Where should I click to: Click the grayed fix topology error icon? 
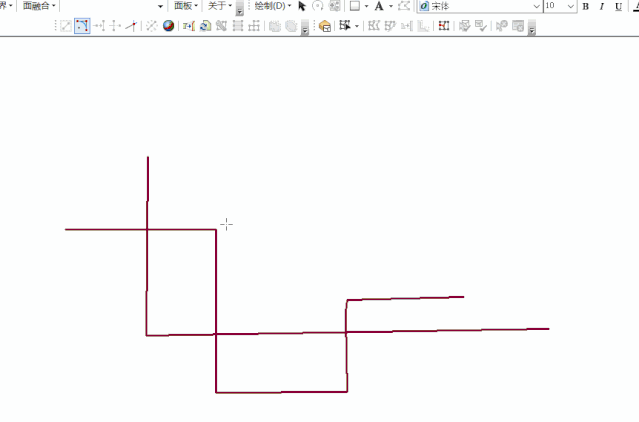pyautogui.click(x=502, y=26)
